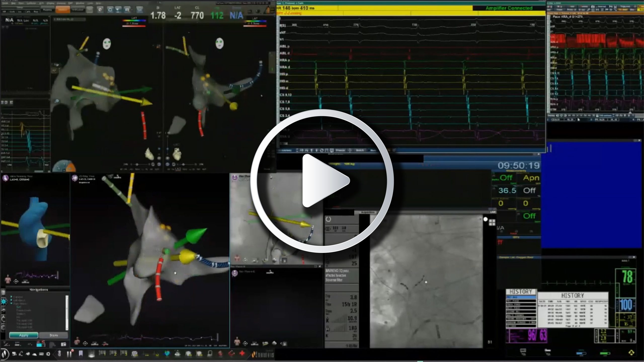The height and width of the screenshot is (362, 644).
Task: Select the Fossa Ovalis navigation item
Action: click(24, 310)
